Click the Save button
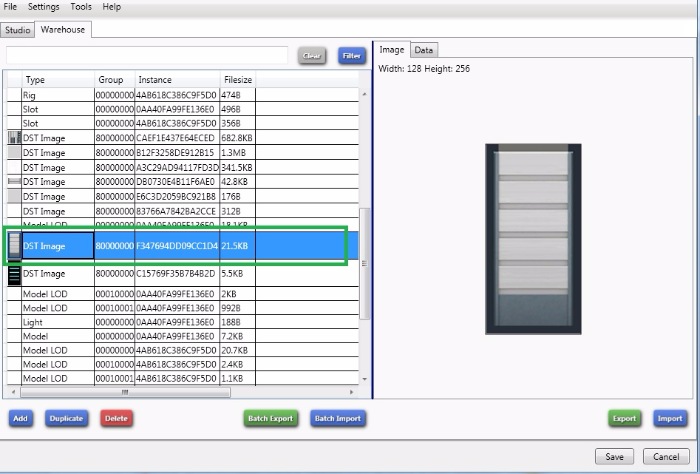Image resolution: width=700 pixels, height=474 pixels. pos(614,456)
